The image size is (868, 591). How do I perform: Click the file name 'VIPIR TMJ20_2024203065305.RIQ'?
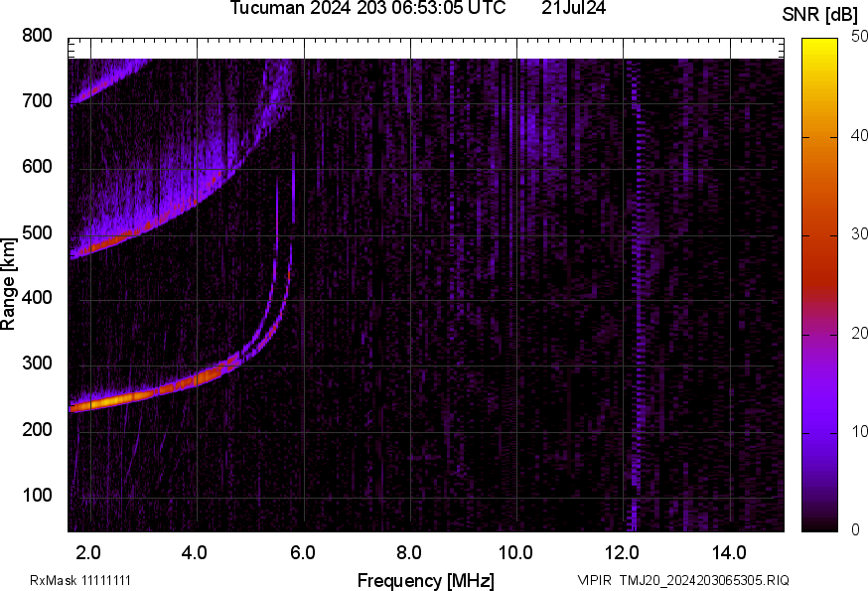683,580
